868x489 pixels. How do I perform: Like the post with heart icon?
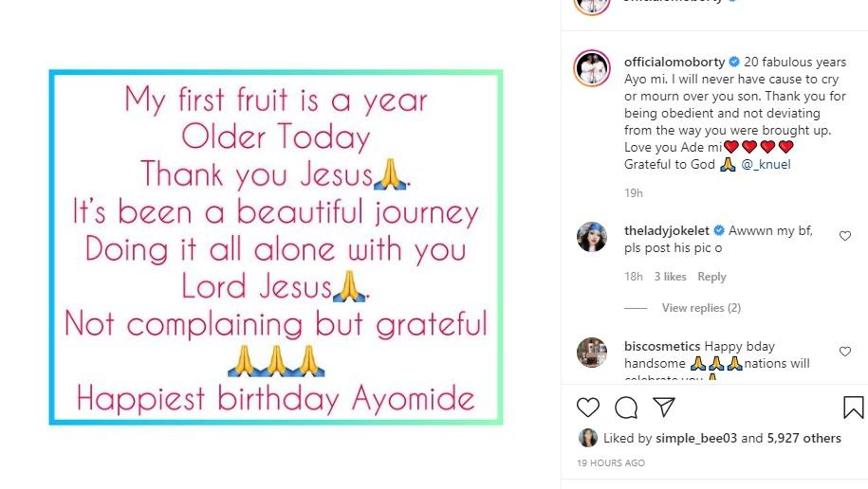point(588,407)
